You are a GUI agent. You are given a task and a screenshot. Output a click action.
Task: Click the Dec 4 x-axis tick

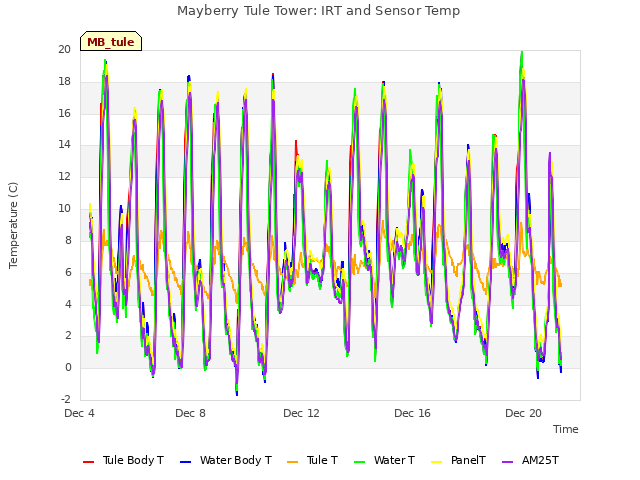point(80,413)
